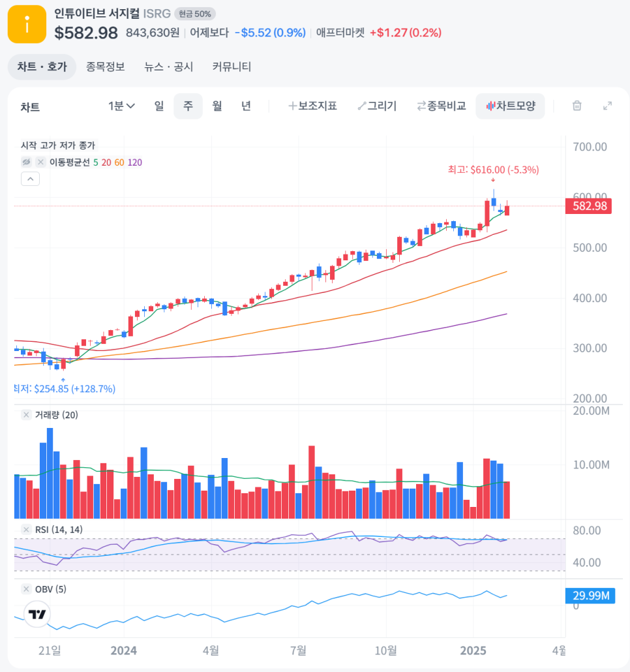The image size is (630, 672).
Task: Close the OBV (5) indicator
Action: point(26,589)
